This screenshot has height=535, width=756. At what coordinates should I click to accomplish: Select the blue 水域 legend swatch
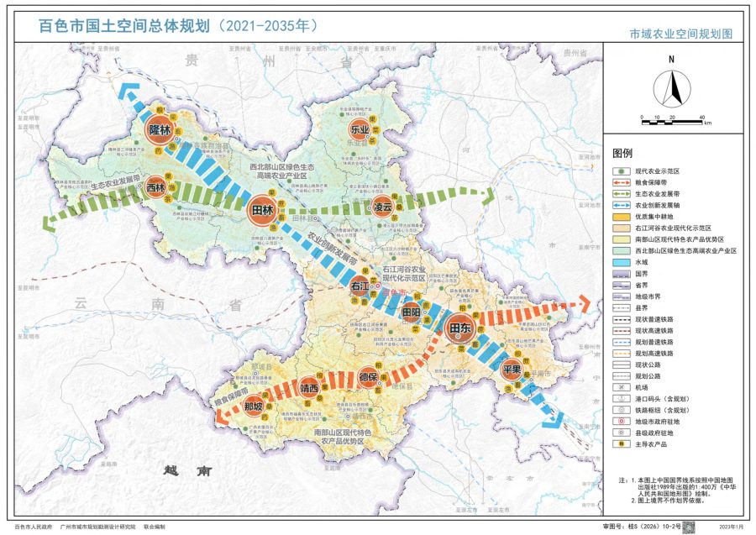[622, 262]
